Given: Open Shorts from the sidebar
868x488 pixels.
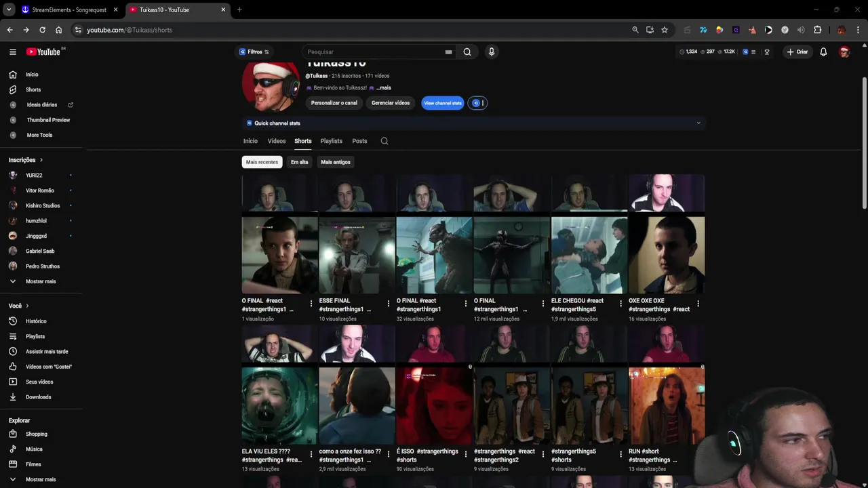Looking at the screenshot, I should [x=33, y=89].
